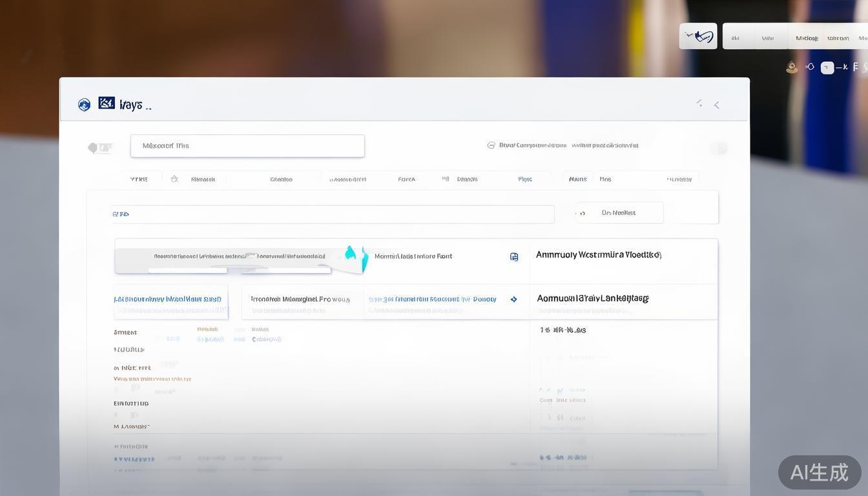868x496 pixels.
Task: Toggle the faint switch at far right
Action: (x=719, y=149)
